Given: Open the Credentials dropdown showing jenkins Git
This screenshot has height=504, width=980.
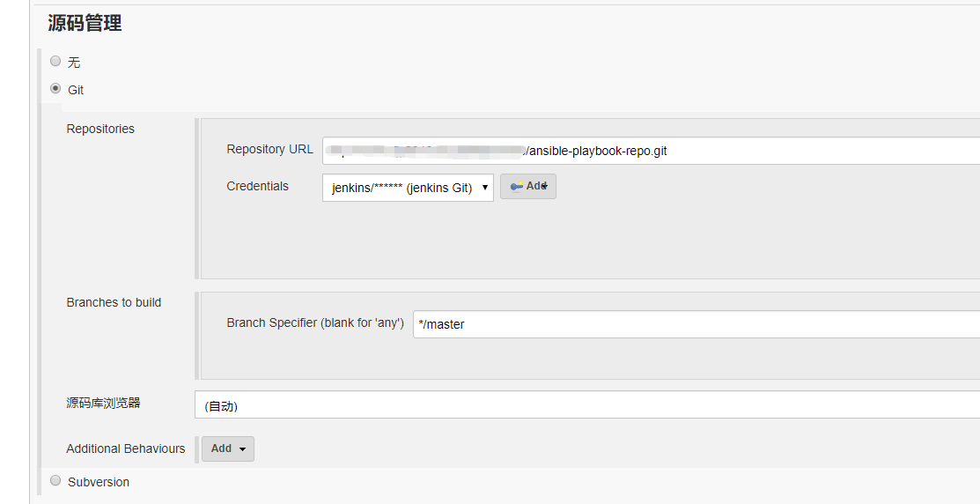Looking at the screenshot, I should click(408, 187).
